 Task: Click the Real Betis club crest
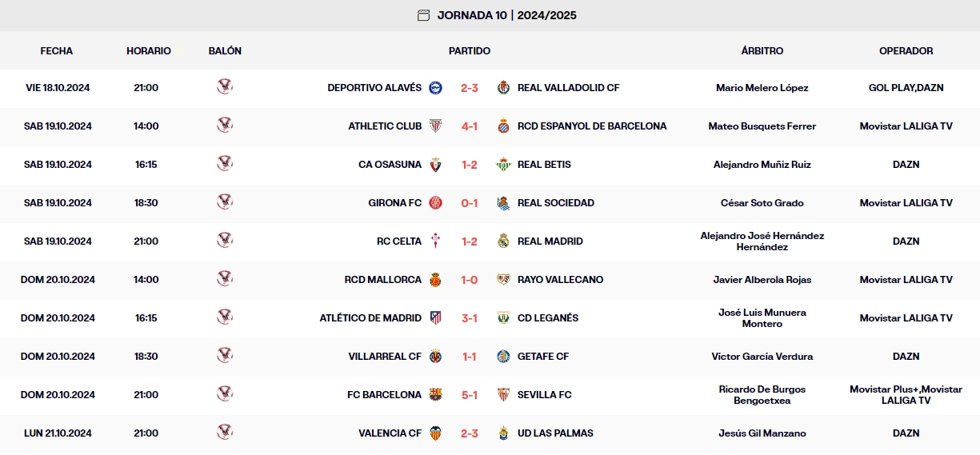(503, 165)
